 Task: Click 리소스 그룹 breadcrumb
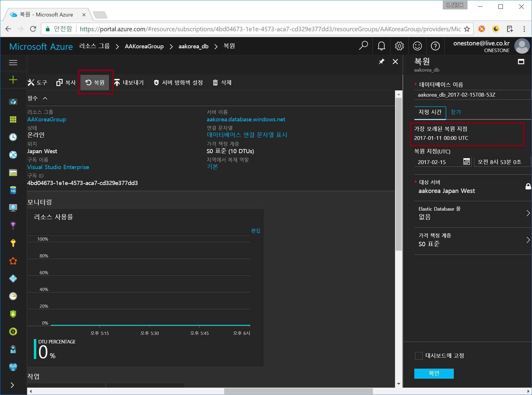[94, 46]
